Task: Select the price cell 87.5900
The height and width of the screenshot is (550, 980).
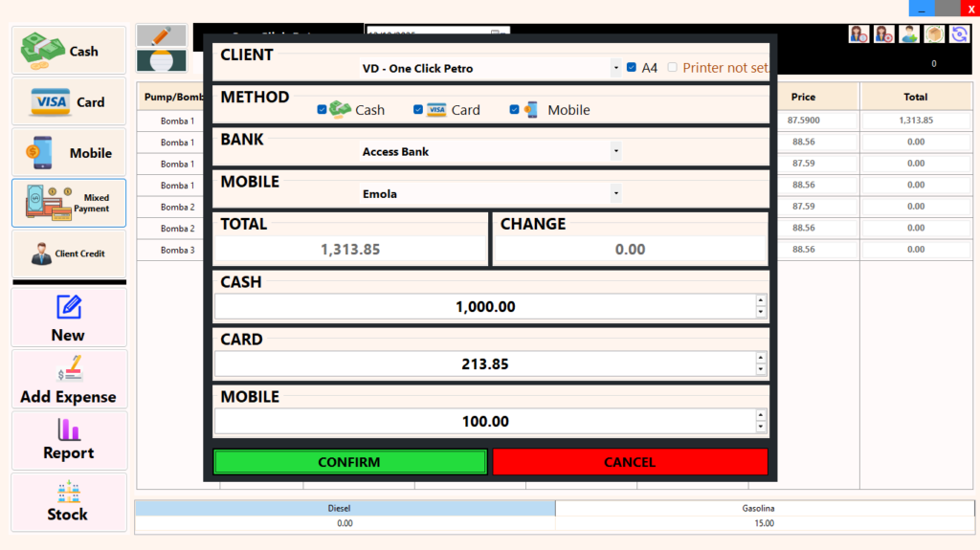Action: pos(804,120)
